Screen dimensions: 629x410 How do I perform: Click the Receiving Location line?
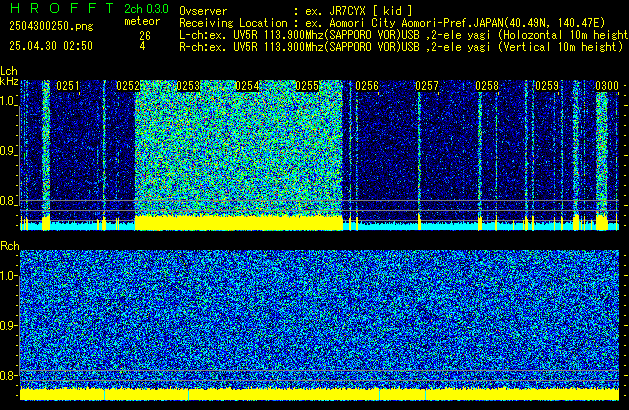point(392,23)
